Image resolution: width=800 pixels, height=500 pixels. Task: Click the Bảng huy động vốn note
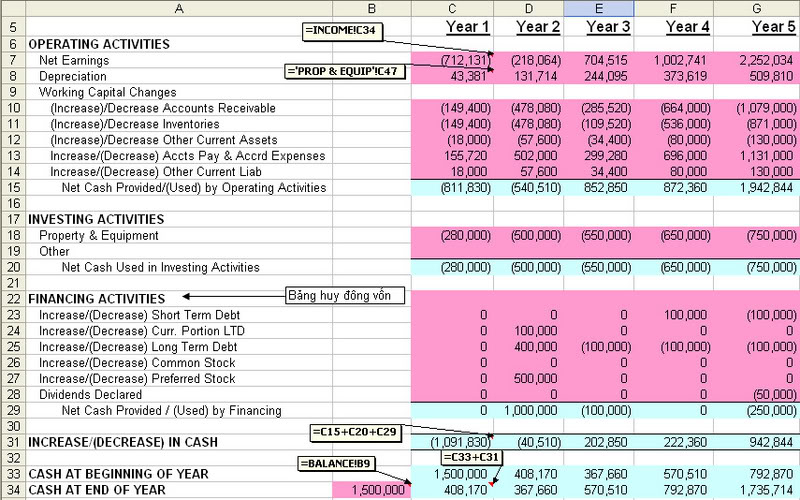[345, 295]
